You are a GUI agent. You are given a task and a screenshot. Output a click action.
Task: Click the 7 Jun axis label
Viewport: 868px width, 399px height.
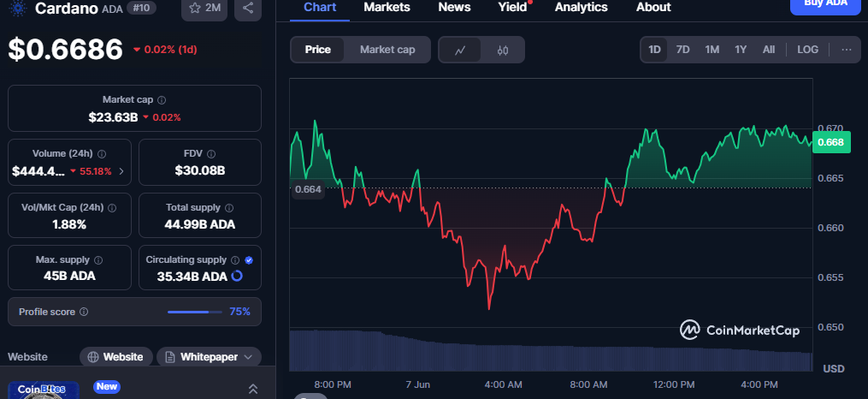(417, 384)
